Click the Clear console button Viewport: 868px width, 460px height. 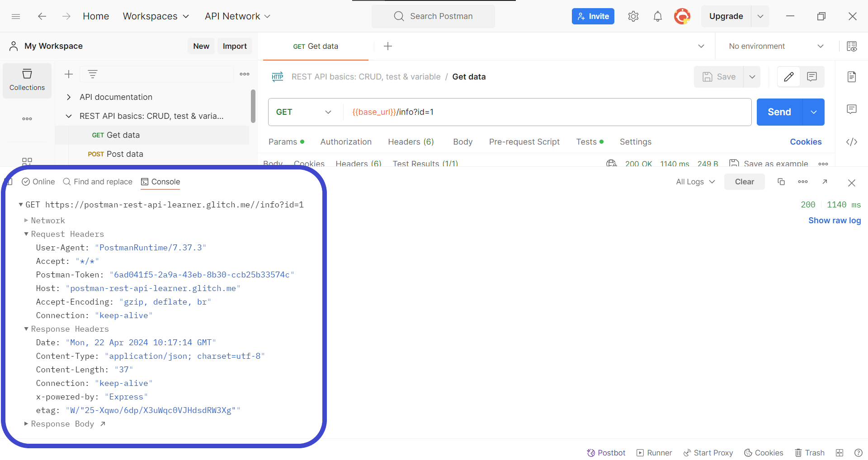pyautogui.click(x=745, y=182)
